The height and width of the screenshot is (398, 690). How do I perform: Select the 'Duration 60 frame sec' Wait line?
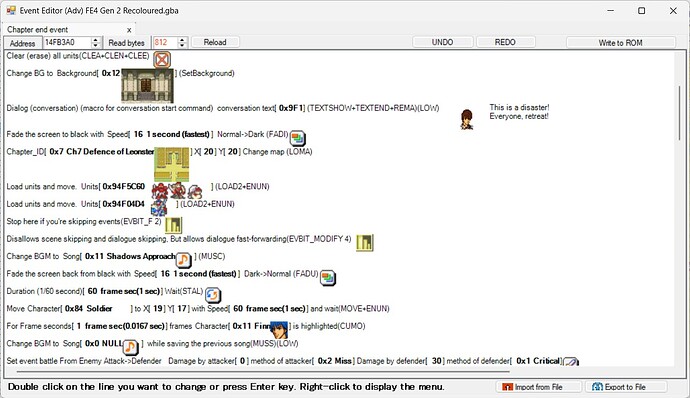(x=105, y=291)
